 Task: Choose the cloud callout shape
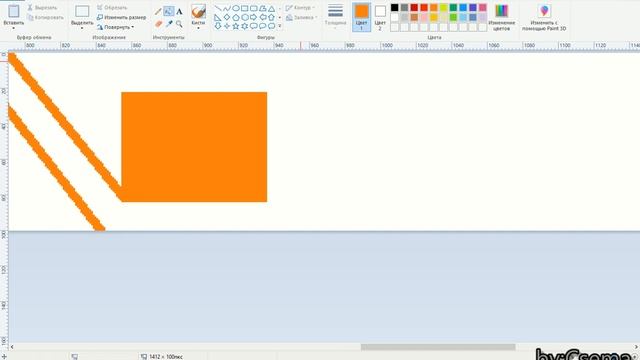[271, 26]
